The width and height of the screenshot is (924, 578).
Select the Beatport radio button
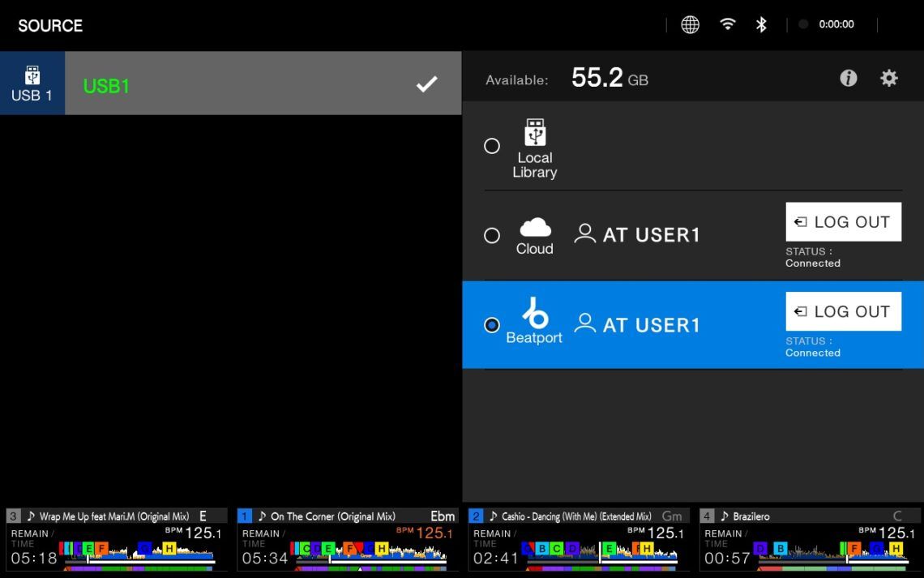coord(492,325)
